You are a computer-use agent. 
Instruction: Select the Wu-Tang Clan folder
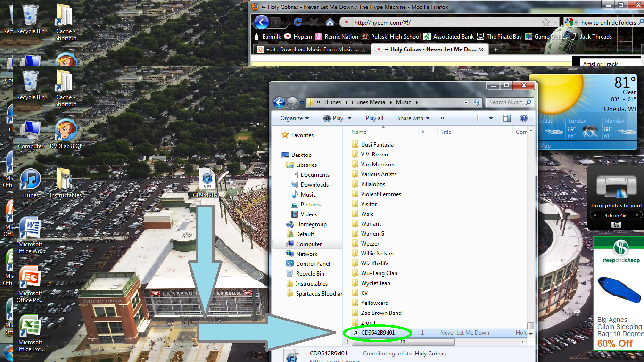374,273
